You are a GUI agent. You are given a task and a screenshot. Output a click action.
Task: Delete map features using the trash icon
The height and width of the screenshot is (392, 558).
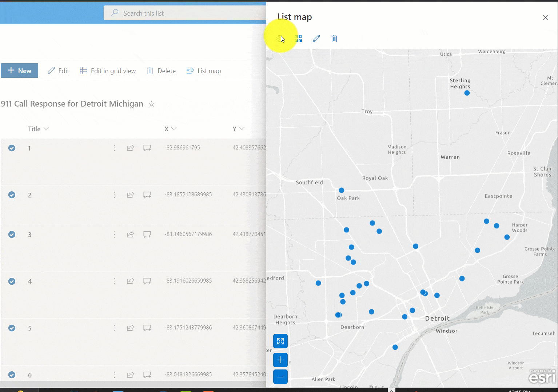[x=334, y=38]
